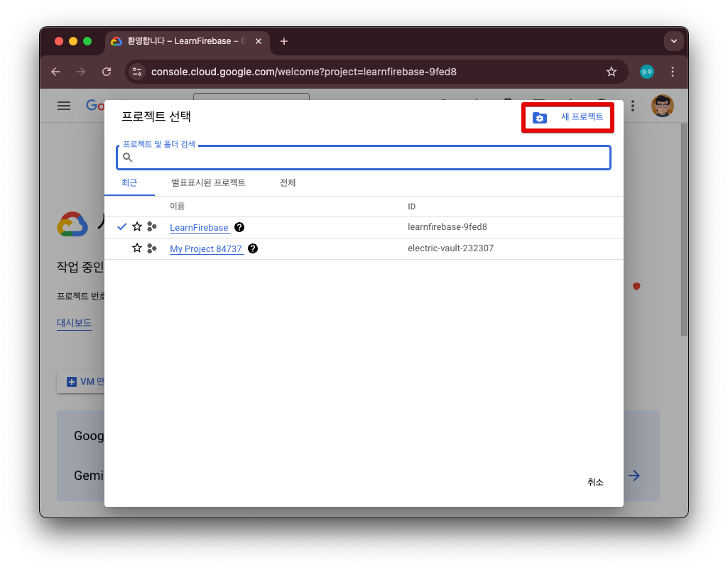Screen dimensions: 728x570
Task: Switch to the 전체 tab
Action: (x=288, y=182)
